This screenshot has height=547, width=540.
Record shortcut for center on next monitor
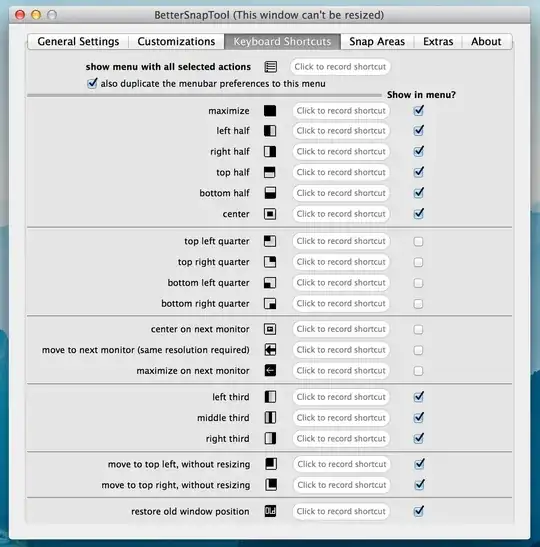(341, 329)
